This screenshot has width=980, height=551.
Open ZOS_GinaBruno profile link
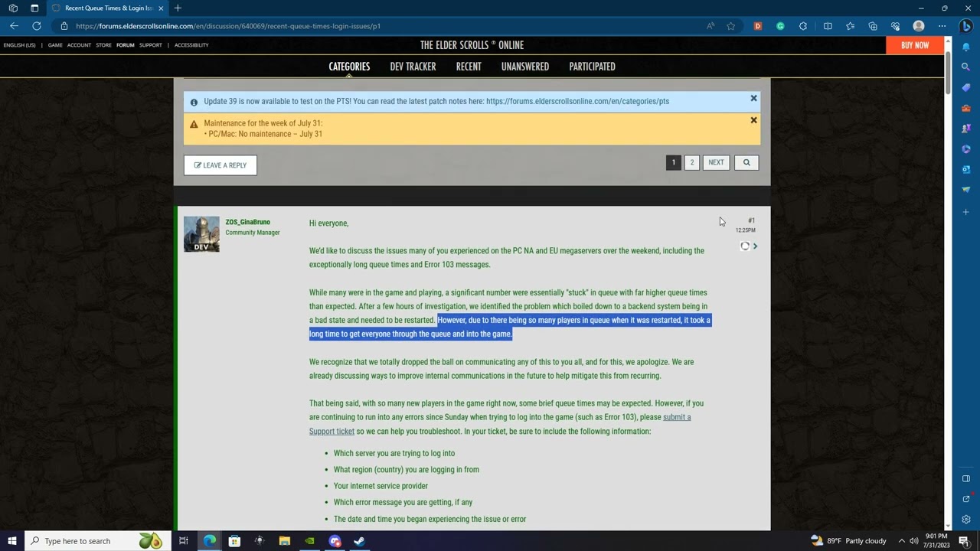pyautogui.click(x=247, y=222)
